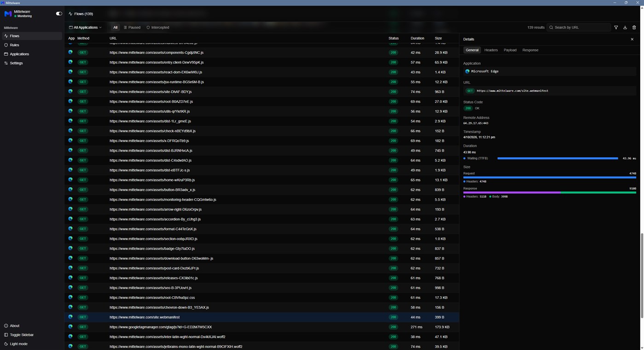Viewport: 644px width, 350px height.
Task: Toggle the Monitoring switch off
Action: pyautogui.click(x=59, y=14)
